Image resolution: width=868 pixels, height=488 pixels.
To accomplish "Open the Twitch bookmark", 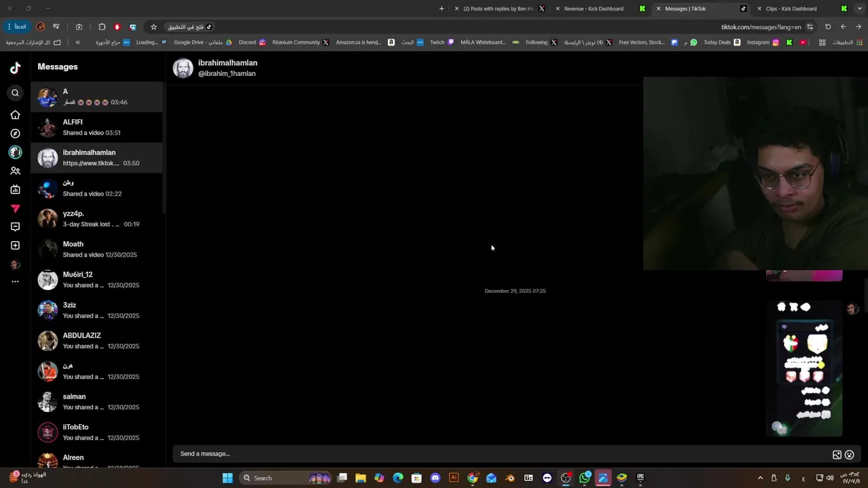I will pos(442,42).
